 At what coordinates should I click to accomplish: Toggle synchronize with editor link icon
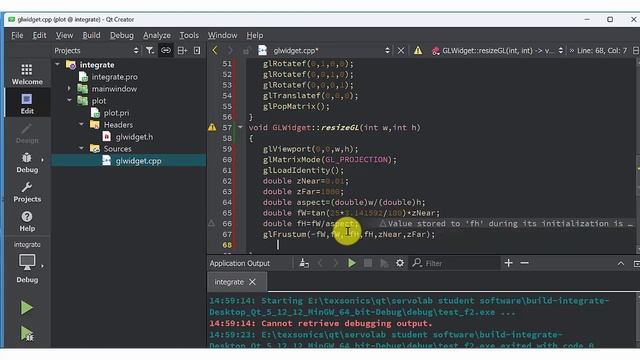166,50
